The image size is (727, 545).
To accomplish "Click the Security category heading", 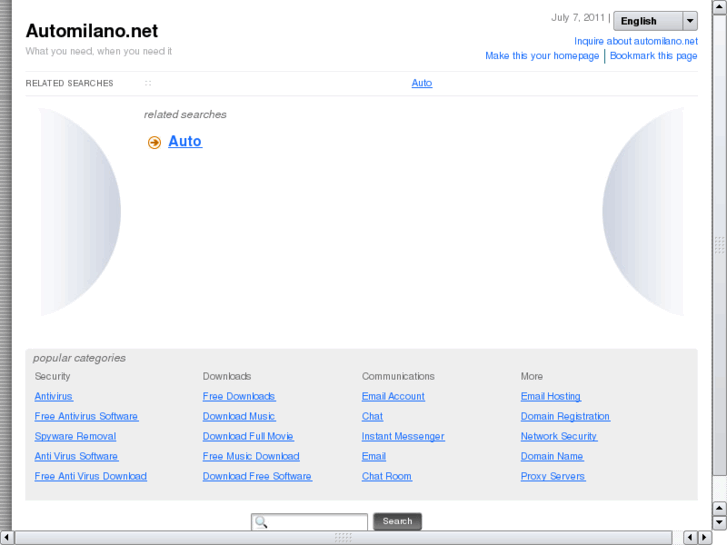I will pos(52,376).
